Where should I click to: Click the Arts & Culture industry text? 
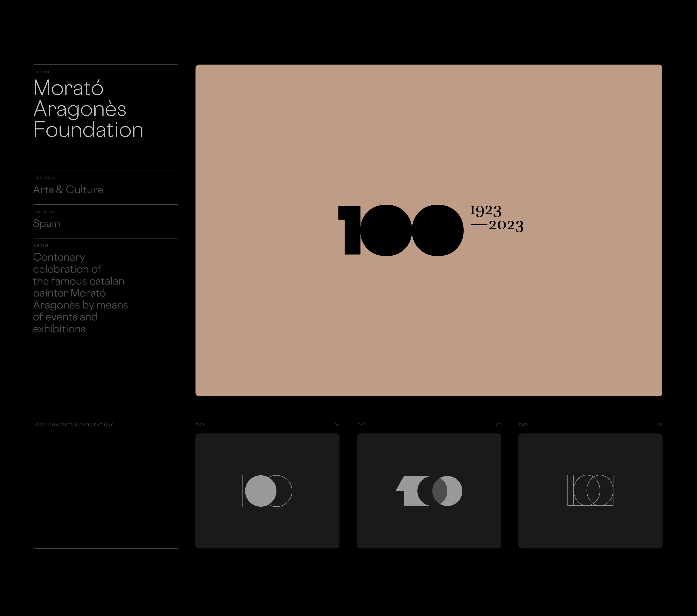68,190
